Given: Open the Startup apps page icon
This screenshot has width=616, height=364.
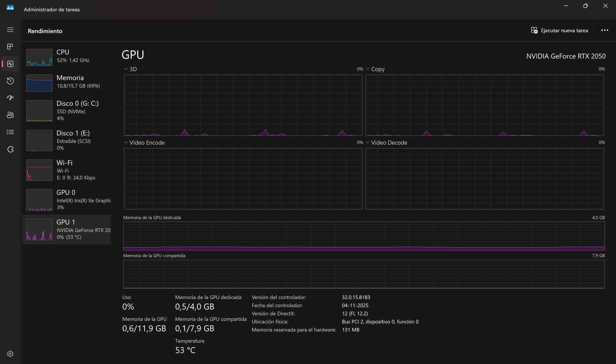Looking at the screenshot, I should click(10, 98).
